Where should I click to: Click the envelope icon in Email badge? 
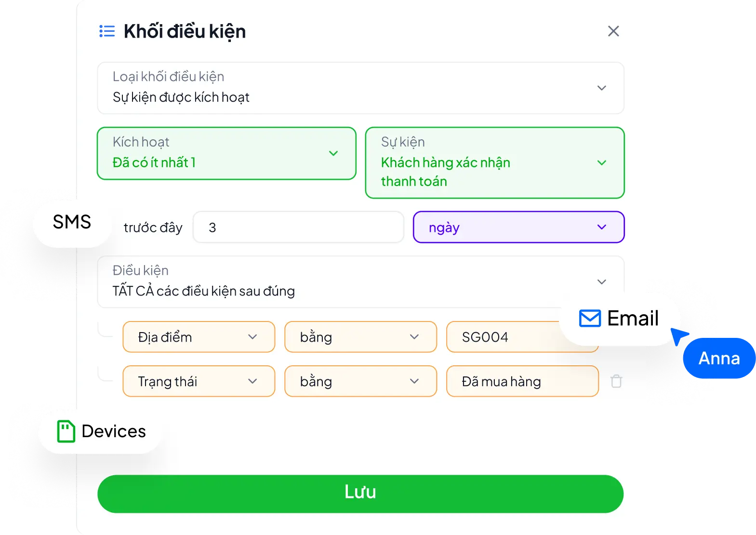590,319
